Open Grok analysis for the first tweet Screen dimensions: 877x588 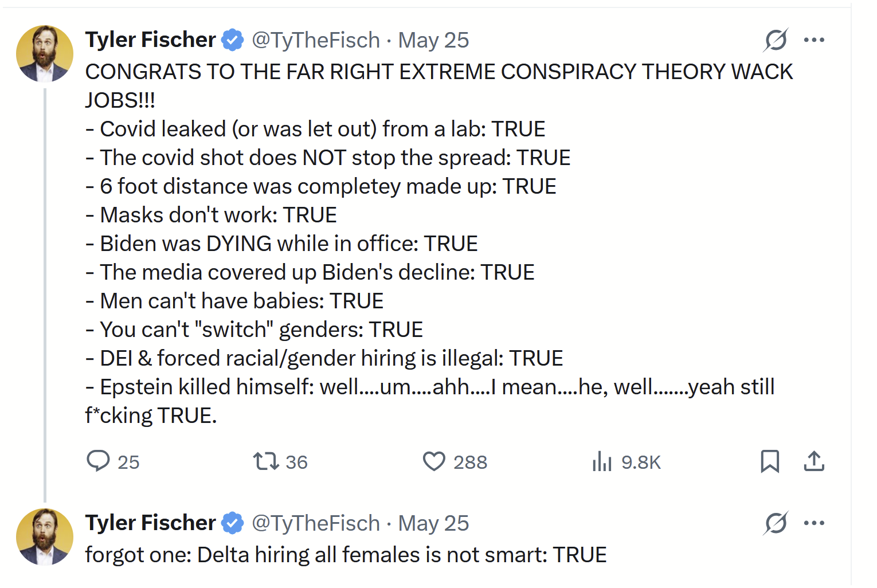coord(776,40)
